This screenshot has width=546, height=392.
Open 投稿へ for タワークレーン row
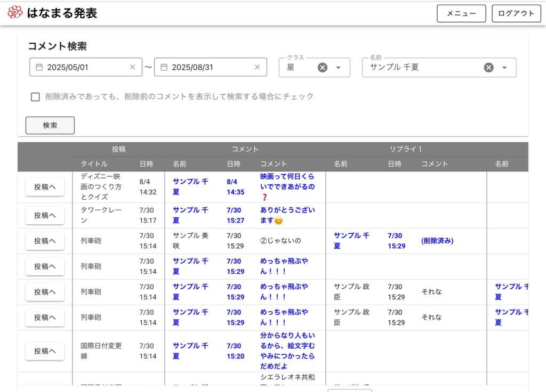click(x=45, y=215)
